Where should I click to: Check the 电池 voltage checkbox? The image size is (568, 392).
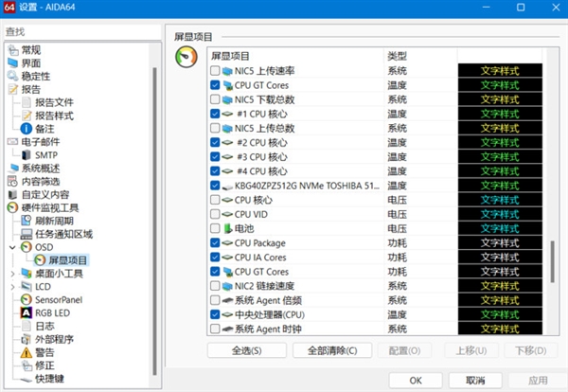click(215, 228)
